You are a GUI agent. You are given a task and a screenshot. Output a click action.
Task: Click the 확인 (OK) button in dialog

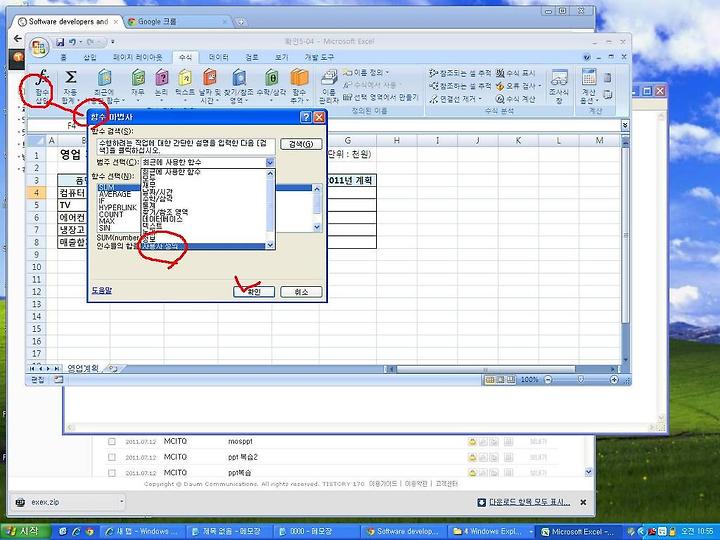254,292
